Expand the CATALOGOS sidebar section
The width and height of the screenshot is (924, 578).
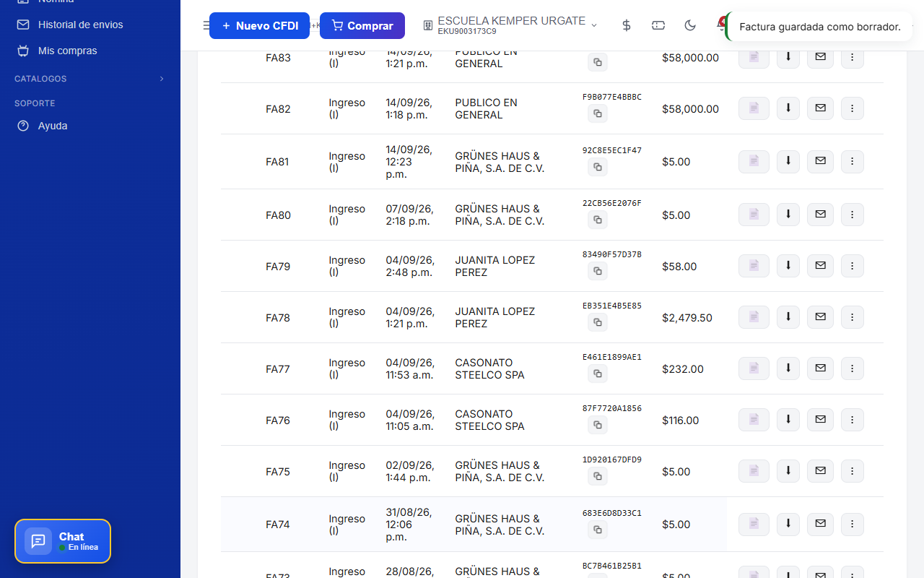(90, 79)
